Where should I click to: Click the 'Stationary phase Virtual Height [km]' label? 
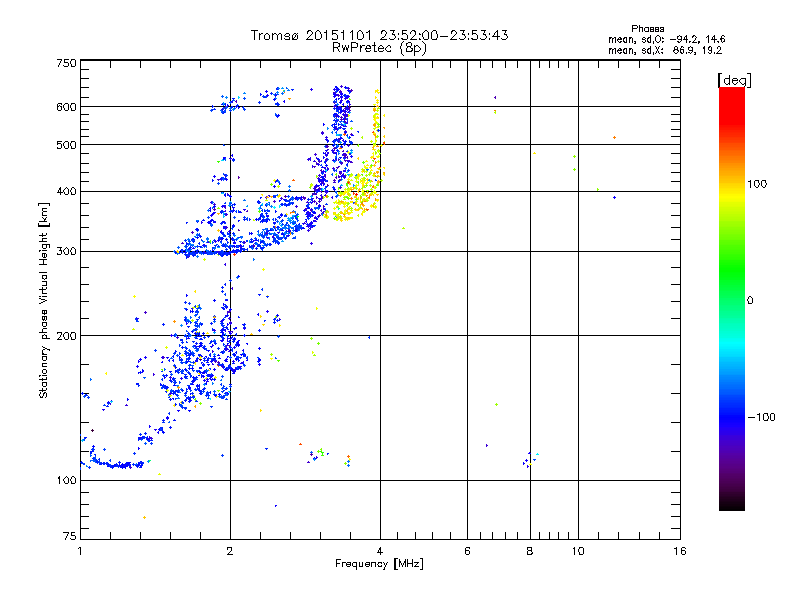click(x=44, y=300)
